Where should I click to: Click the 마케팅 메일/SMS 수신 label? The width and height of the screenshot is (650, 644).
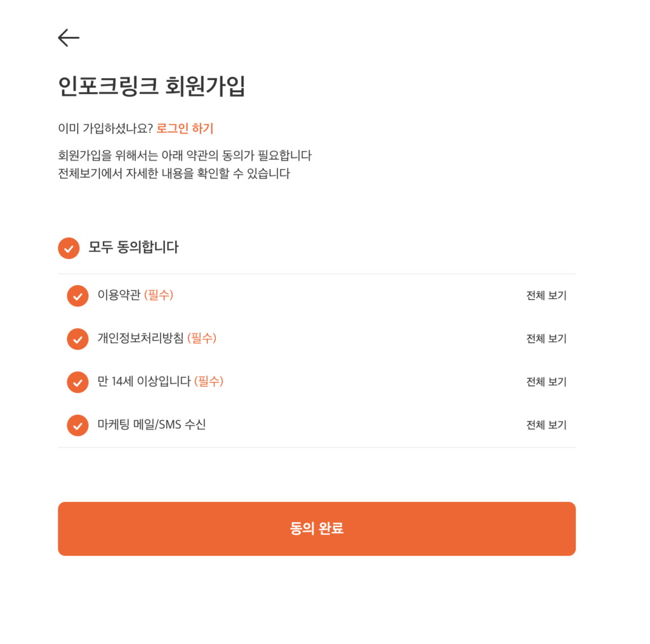click(x=152, y=425)
